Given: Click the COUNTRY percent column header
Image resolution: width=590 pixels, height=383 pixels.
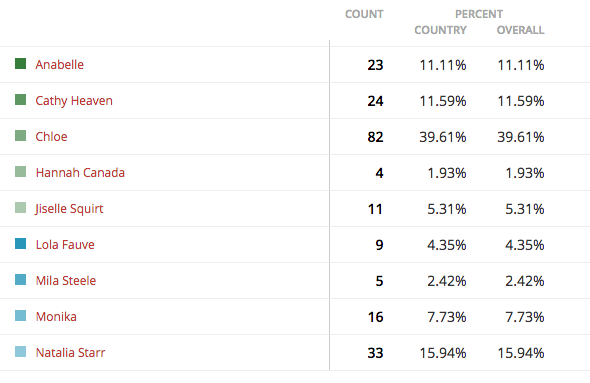Looking at the screenshot, I should 440,30.
